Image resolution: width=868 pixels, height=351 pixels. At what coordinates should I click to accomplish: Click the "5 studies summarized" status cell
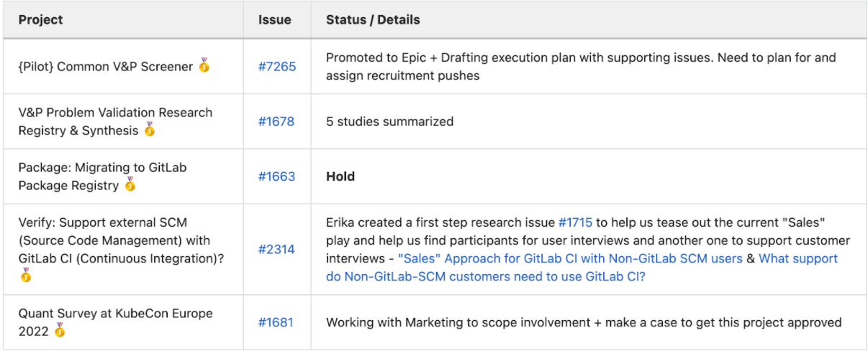389,122
